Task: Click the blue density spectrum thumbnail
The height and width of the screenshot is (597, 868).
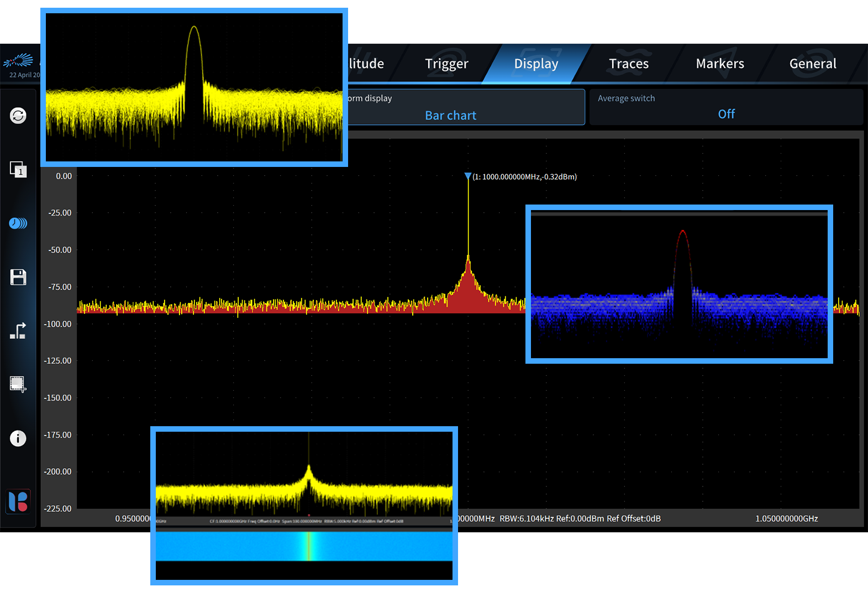Action: (679, 284)
